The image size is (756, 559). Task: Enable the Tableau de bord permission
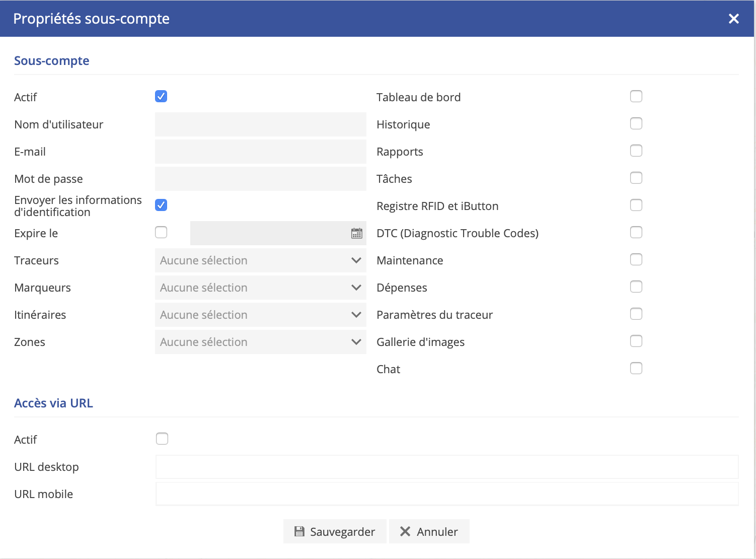pyautogui.click(x=636, y=96)
